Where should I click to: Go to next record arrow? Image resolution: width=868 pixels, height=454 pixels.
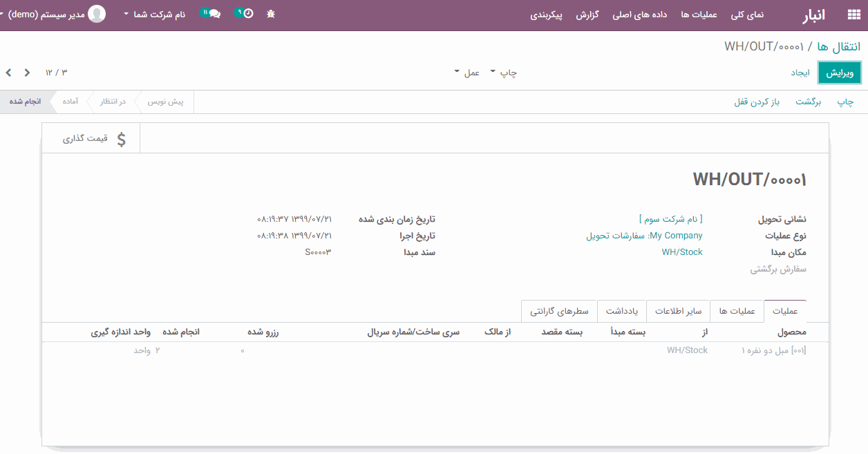[9, 73]
